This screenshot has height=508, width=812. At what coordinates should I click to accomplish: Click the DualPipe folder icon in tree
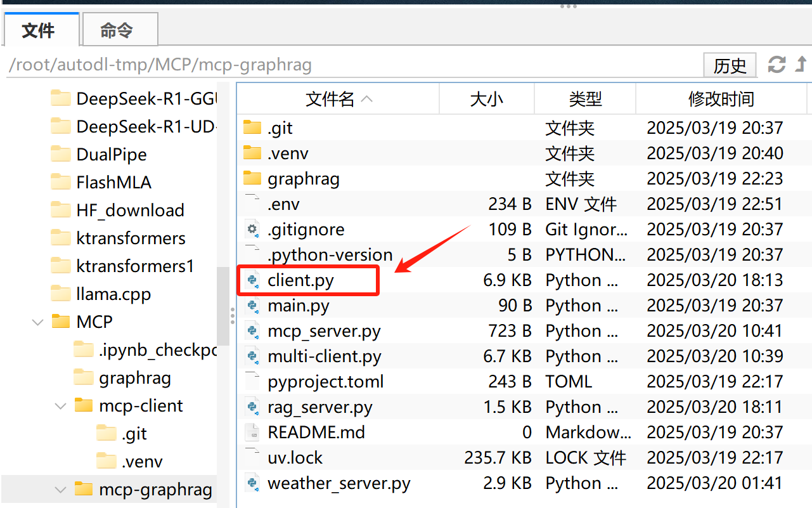(61, 154)
